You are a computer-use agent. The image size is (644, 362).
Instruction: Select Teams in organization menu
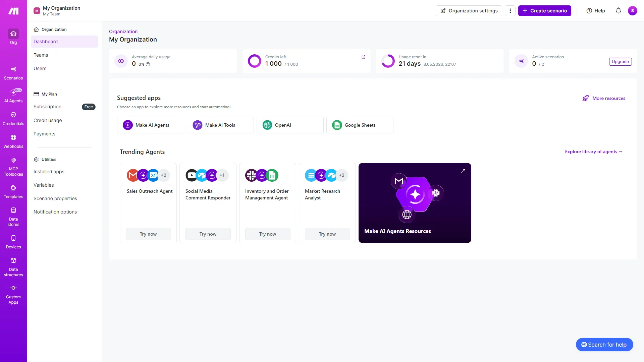(41, 55)
